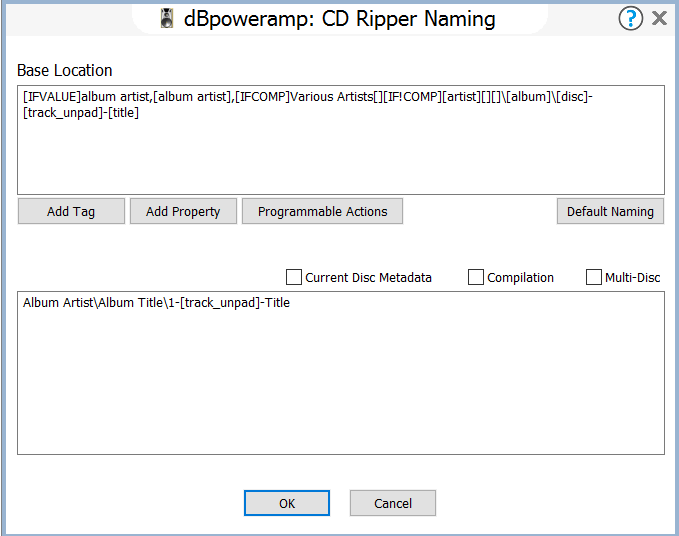Viewport: 679px width, 536px height.
Task: Open the Add Tag list
Action: point(71,212)
